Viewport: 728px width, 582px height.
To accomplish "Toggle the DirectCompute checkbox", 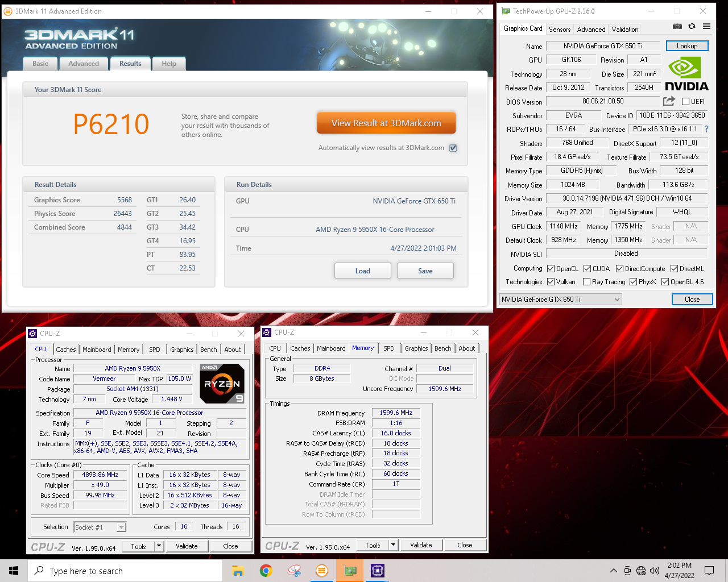I will pyautogui.click(x=619, y=269).
